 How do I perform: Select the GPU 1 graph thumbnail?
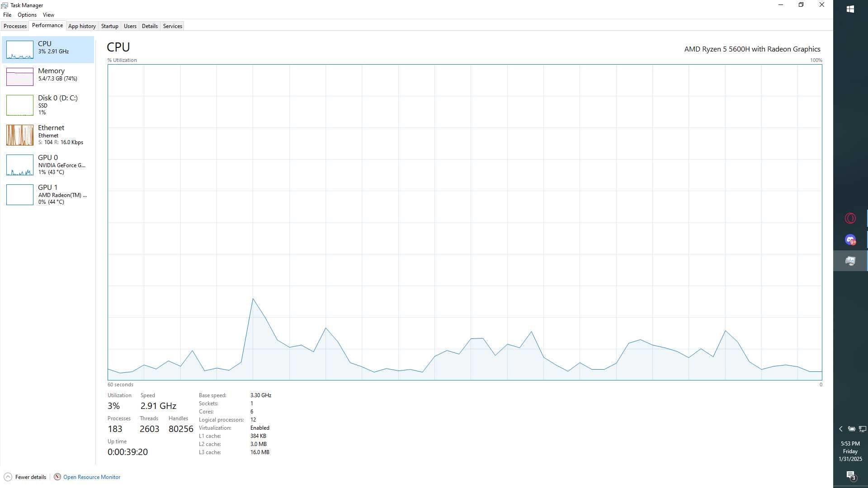(x=20, y=195)
